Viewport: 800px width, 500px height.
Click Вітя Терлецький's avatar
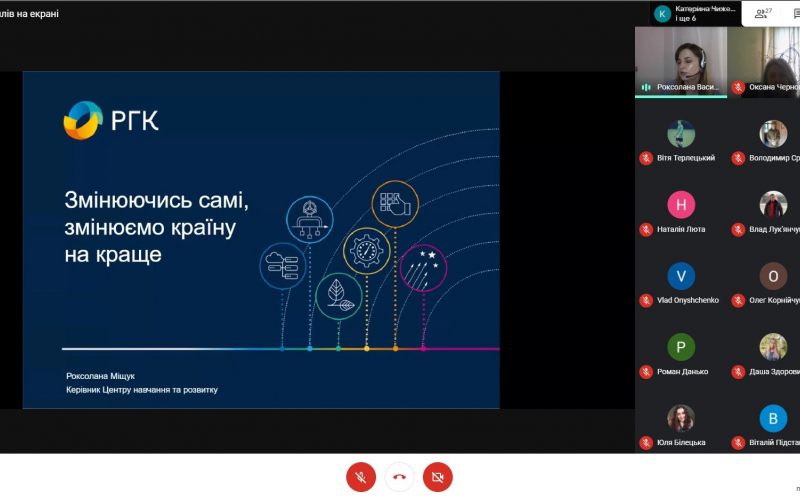pyautogui.click(x=681, y=133)
